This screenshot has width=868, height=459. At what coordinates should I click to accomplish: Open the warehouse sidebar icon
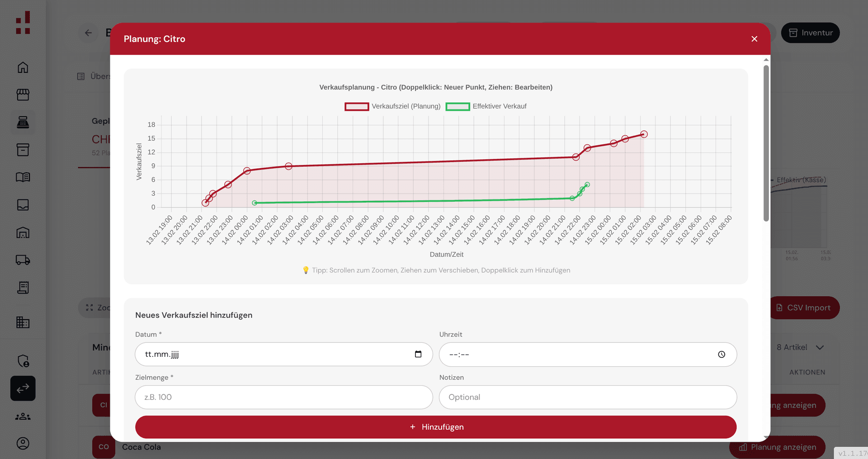click(23, 232)
